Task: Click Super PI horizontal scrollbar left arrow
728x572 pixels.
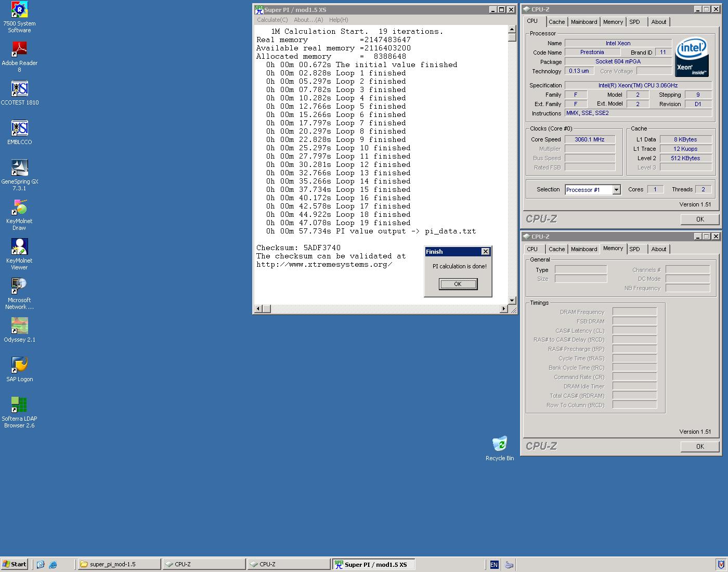Action: pos(258,309)
